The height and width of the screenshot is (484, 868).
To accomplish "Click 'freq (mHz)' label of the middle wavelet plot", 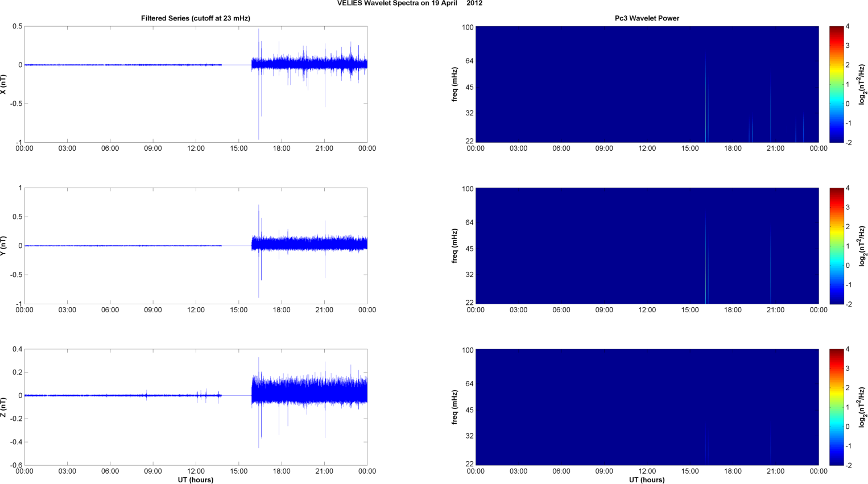I will click(x=455, y=246).
